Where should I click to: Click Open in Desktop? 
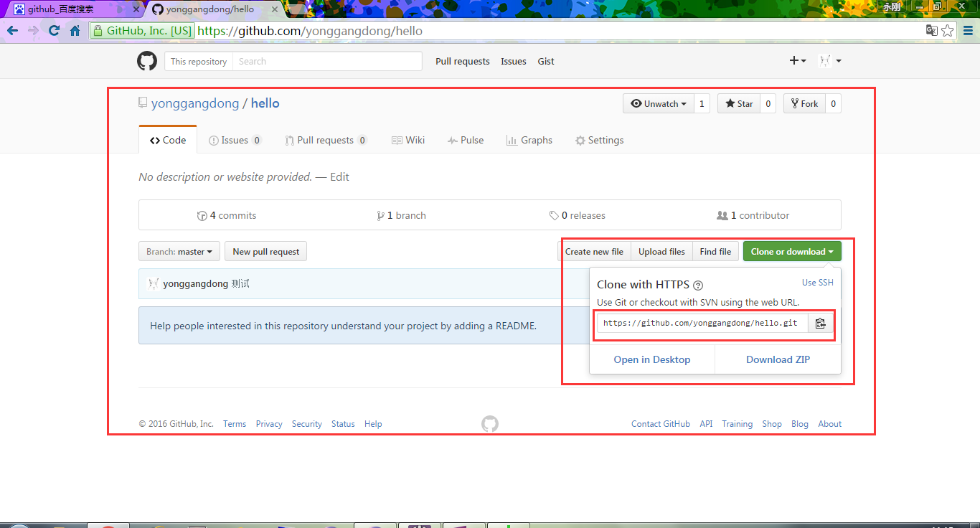pyautogui.click(x=652, y=359)
